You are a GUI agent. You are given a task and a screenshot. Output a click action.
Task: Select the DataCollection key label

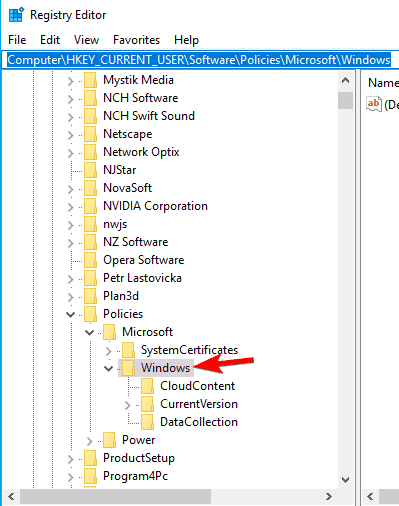(199, 422)
